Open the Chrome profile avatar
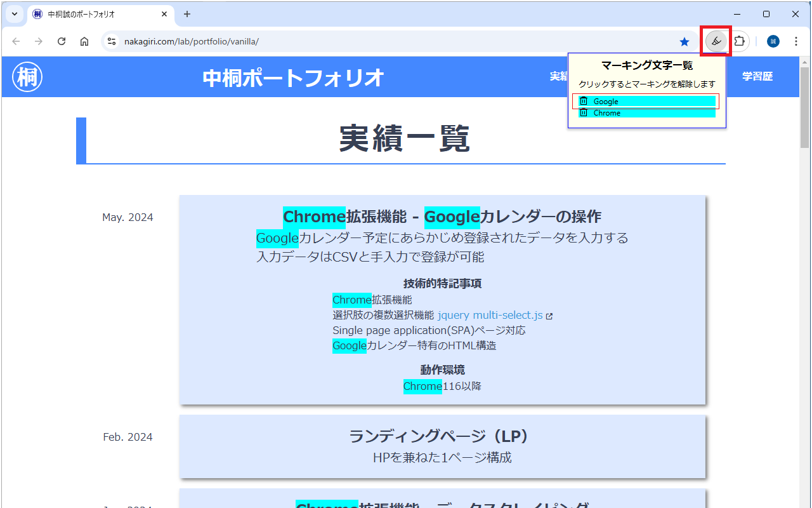 coord(773,41)
